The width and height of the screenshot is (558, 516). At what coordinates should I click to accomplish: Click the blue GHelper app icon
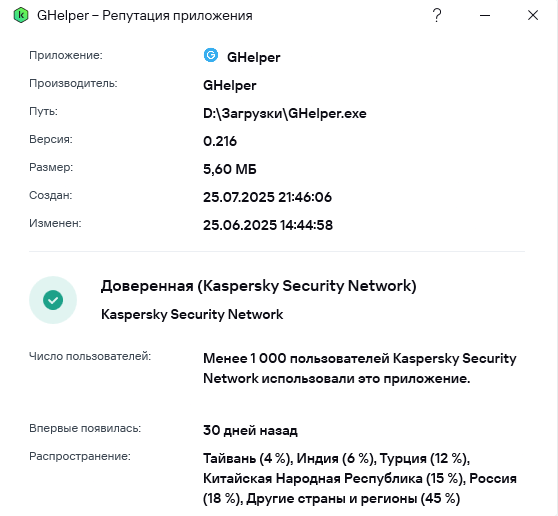coord(211,55)
